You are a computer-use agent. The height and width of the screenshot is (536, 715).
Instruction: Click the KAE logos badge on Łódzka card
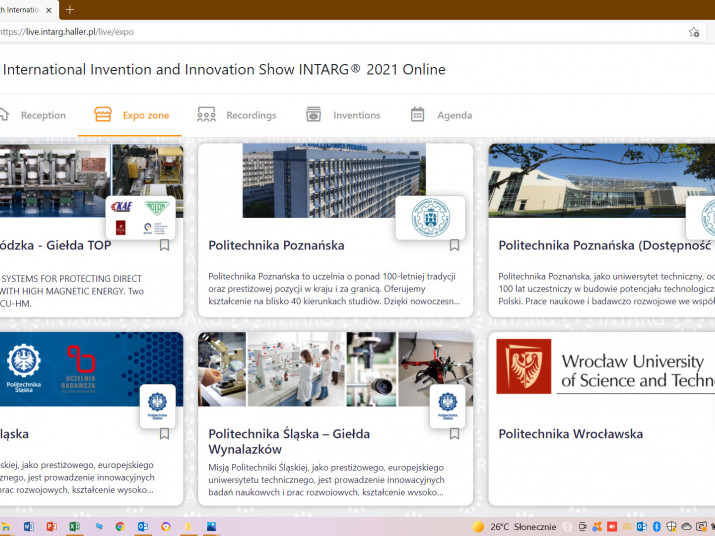141,217
